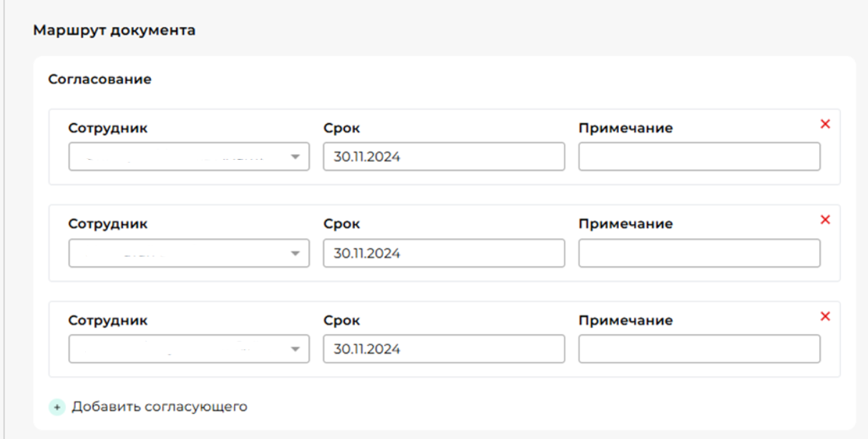Click the red X on third approver row

pyautogui.click(x=824, y=317)
